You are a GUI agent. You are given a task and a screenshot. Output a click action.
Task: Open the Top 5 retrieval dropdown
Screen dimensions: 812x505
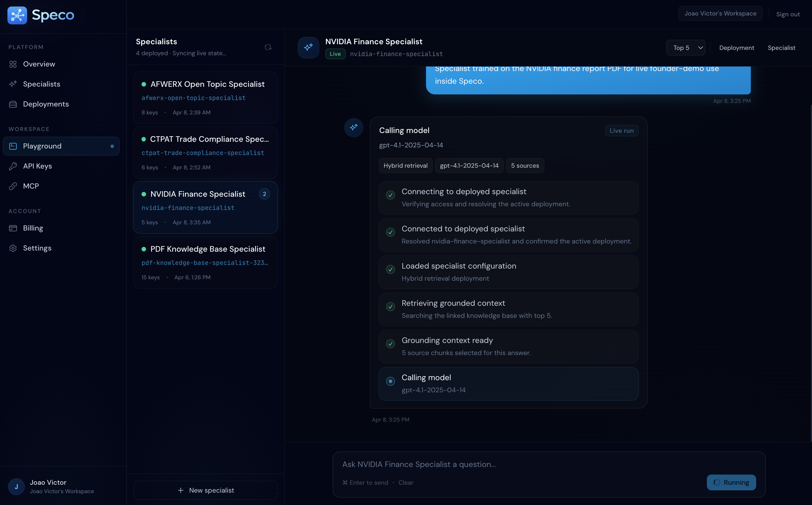click(685, 47)
